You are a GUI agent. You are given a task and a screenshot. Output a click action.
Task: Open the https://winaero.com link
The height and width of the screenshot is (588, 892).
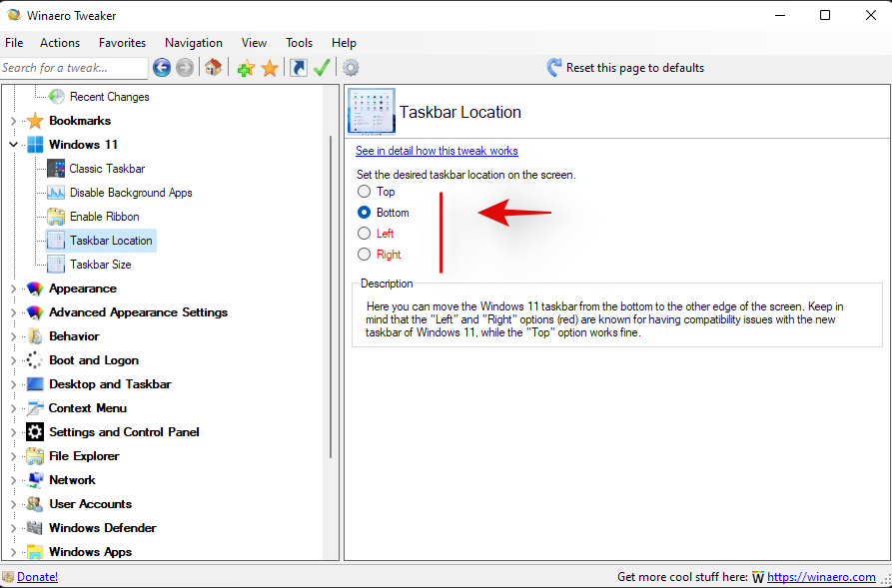(x=821, y=577)
